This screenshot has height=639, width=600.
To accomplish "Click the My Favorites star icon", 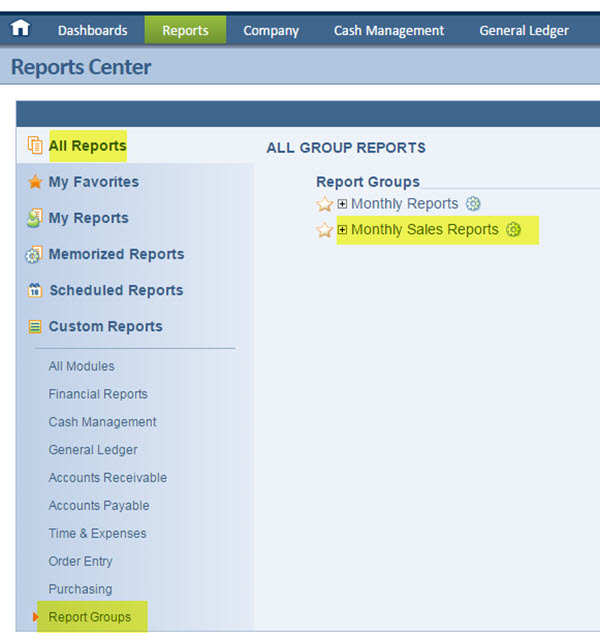I will 35,182.
